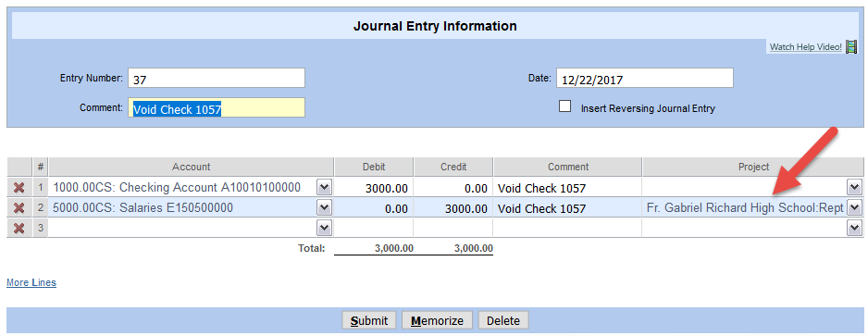
Task: Click Credit cell 3000.00 in row 2
Action: pos(453,208)
